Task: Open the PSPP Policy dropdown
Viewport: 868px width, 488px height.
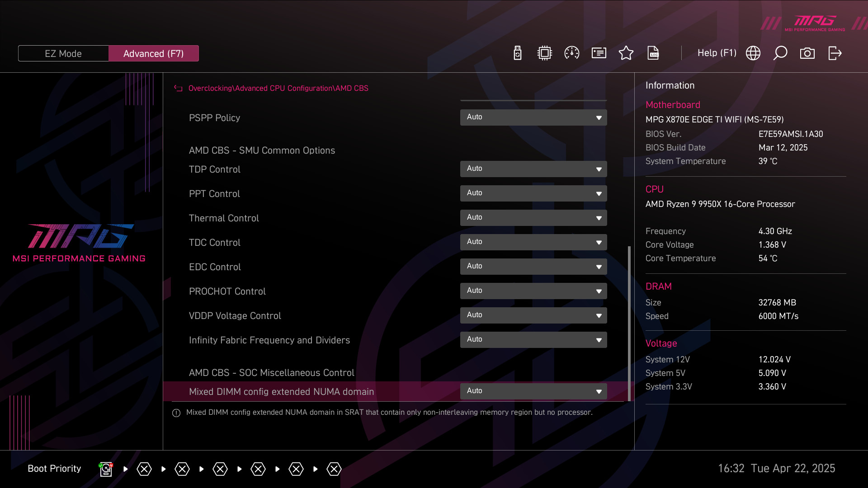Action: 533,117
